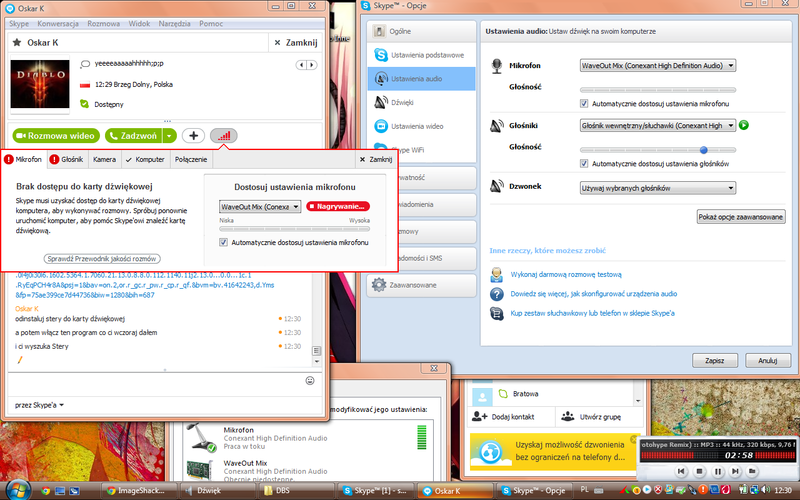The height and width of the screenshot is (500, 800).
Task: Click Wykonaj darmową rozmowę testową link
Action: [566, 274]
